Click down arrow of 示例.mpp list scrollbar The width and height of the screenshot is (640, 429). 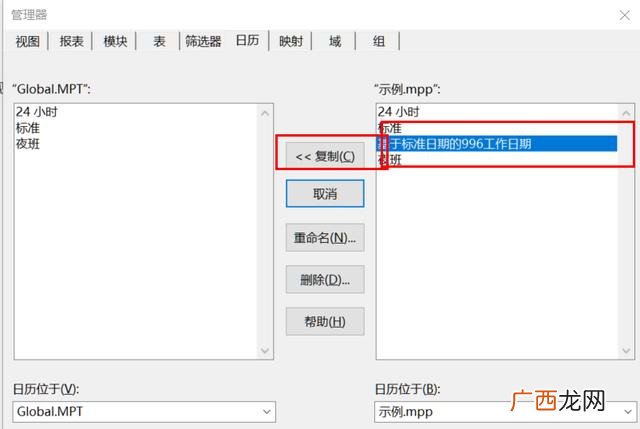click(x=626, y=351)
